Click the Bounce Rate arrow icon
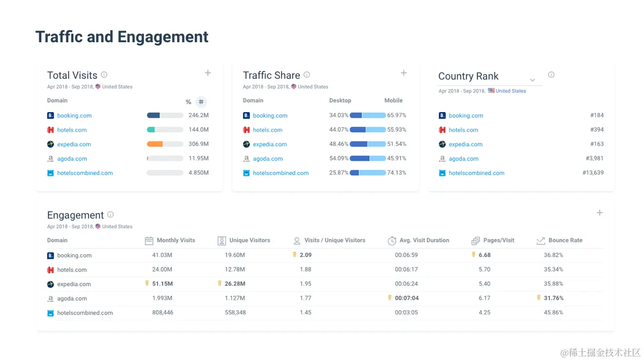The image size is (644, 361). [541, 241]
